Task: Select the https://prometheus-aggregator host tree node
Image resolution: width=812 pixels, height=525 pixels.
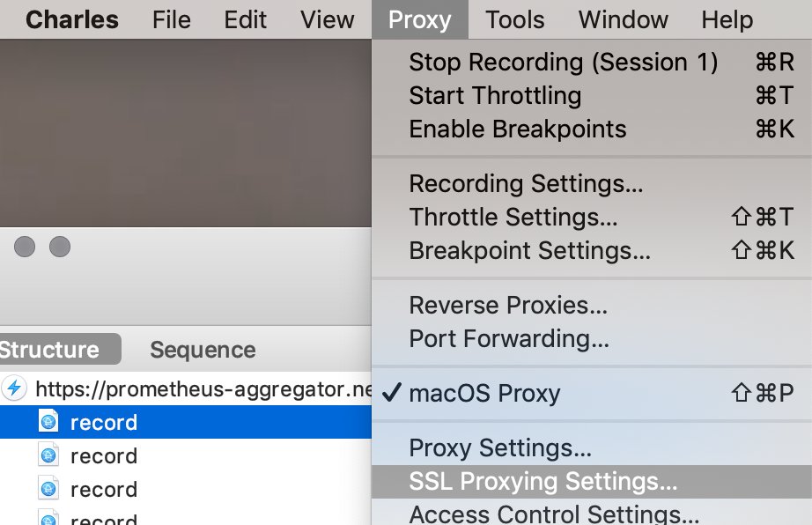Action: coord(186,388)
